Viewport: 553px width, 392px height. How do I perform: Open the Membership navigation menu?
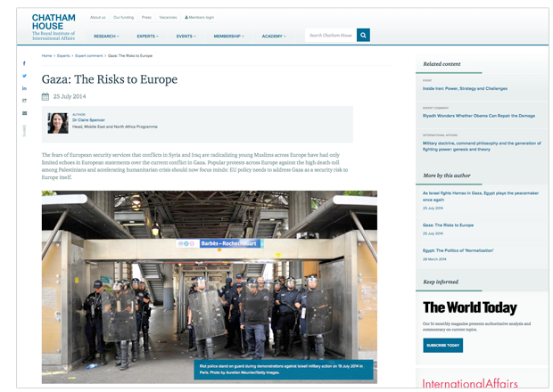tap(229, 37)
